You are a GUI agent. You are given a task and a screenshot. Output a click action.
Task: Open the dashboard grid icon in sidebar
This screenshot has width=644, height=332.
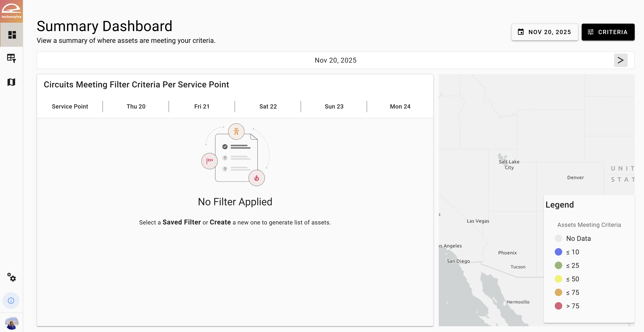tap(12, 35)
